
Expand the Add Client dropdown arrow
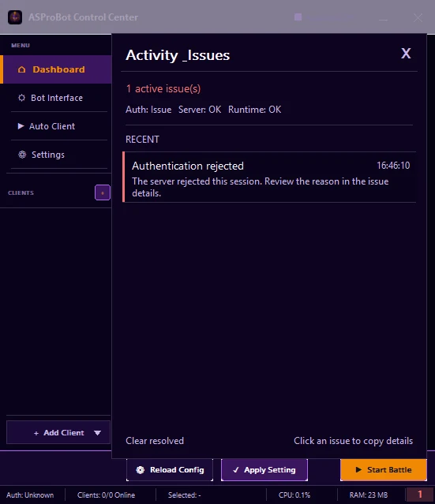(x=97, y=433)
